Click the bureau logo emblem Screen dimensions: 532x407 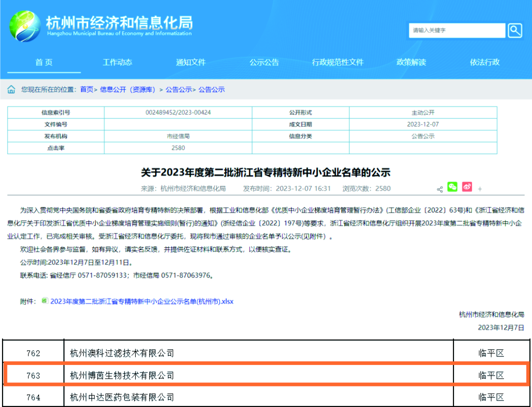25,25
